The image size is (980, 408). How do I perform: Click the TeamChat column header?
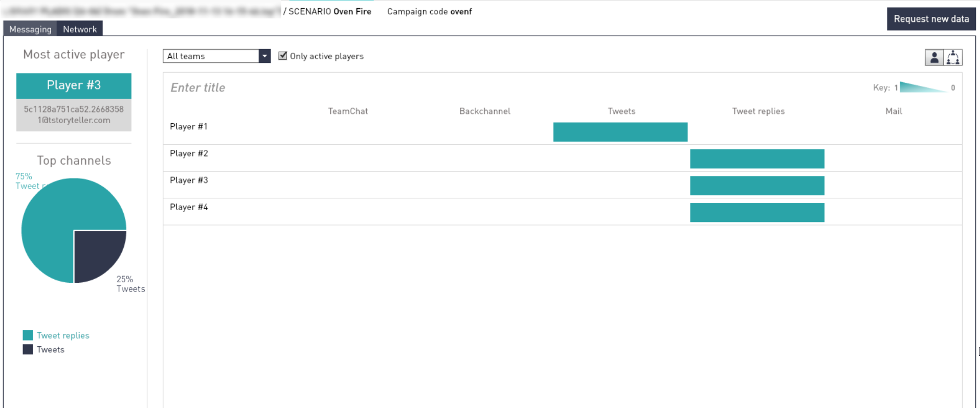348,111
